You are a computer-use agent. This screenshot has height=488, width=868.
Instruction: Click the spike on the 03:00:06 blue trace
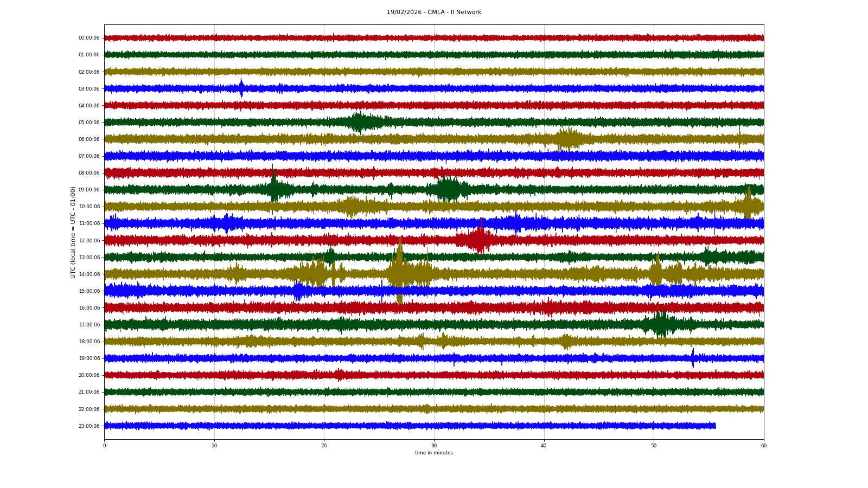coord(241,87)
